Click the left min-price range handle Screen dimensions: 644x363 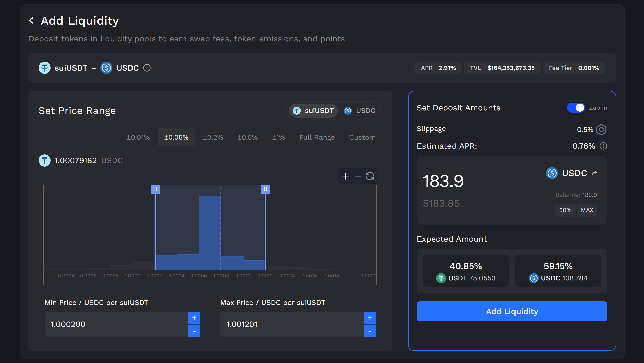click(155, 189)
